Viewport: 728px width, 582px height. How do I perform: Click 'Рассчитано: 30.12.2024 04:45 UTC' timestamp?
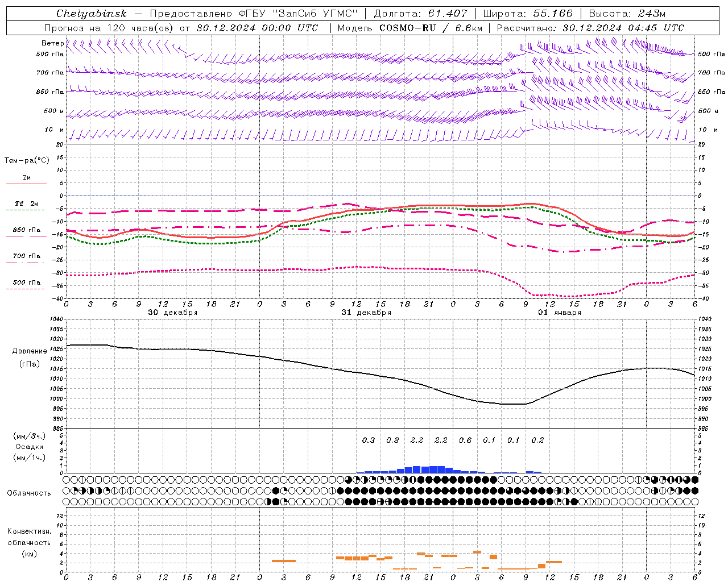pyautogui.click(x=590, y=28)
